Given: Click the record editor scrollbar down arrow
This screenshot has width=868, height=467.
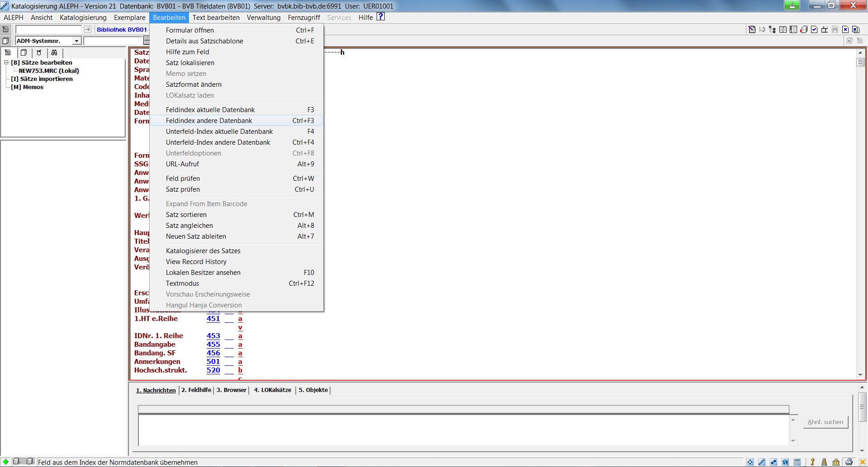Looking at the screenshot, I should [860, 375].
